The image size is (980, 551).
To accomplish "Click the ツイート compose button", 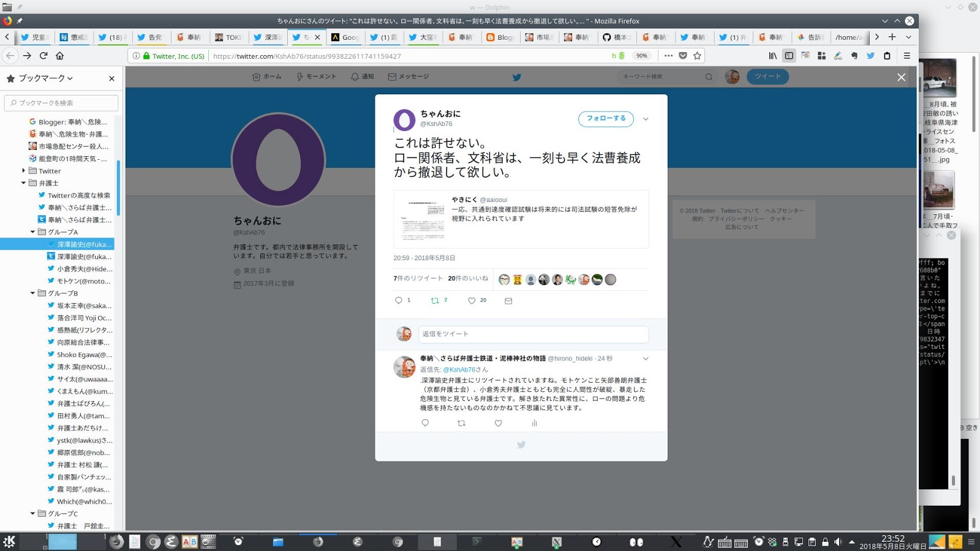I will coord(767,77).
